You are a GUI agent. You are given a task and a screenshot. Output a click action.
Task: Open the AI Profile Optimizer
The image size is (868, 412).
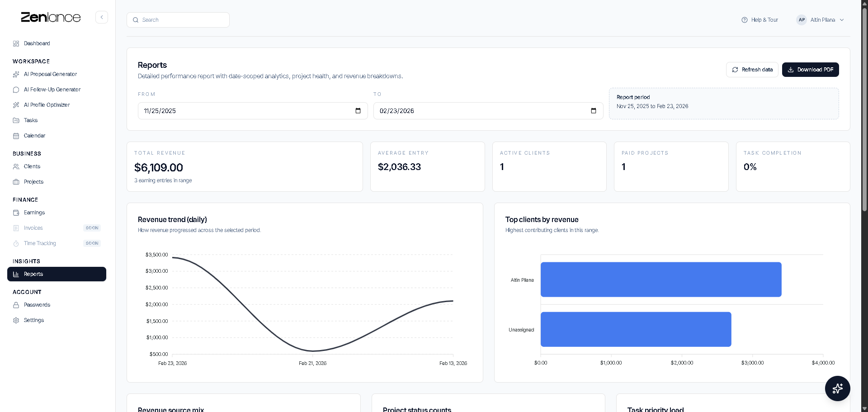(47, 105)
